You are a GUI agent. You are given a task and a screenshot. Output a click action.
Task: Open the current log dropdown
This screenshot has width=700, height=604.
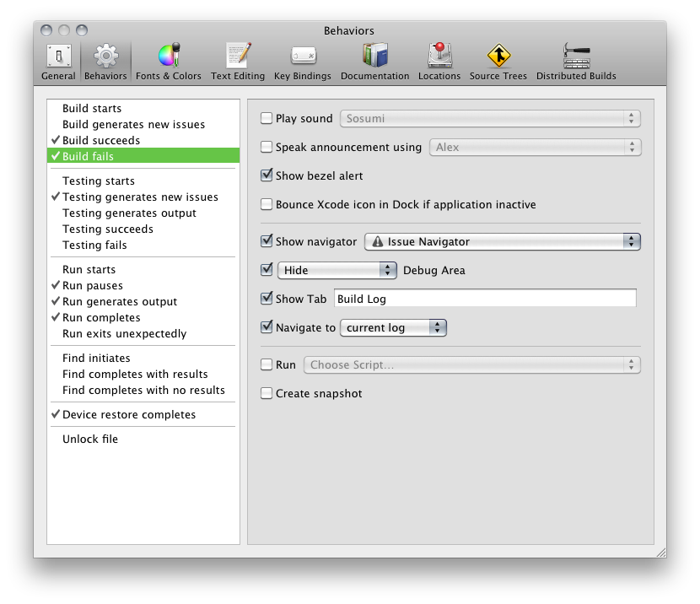tap(393, 327)
